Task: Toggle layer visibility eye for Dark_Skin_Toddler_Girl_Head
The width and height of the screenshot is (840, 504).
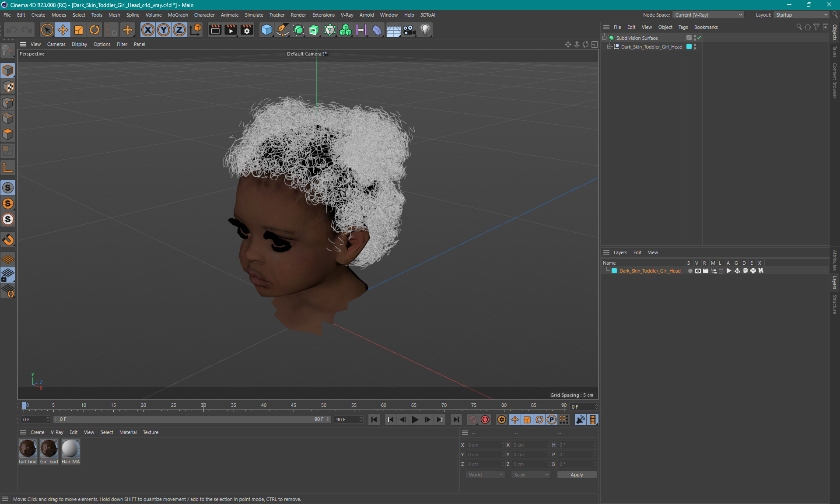Action: [x=698, y=271]
